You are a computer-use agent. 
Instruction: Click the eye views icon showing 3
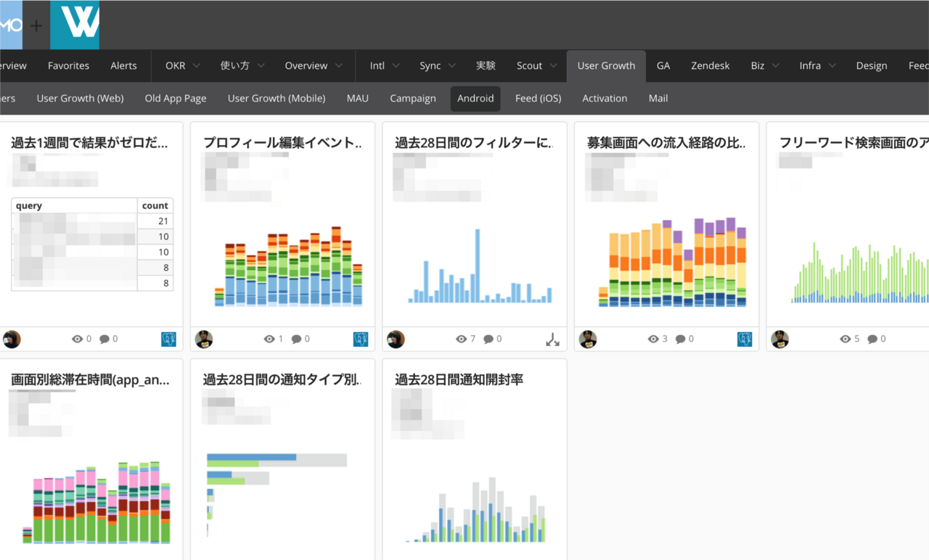tap(653, 339)
